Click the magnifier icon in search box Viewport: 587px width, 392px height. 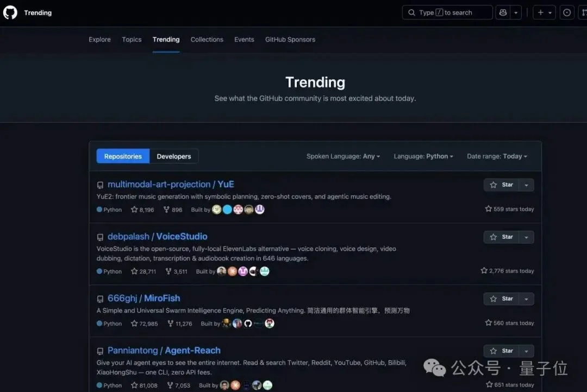411,12
